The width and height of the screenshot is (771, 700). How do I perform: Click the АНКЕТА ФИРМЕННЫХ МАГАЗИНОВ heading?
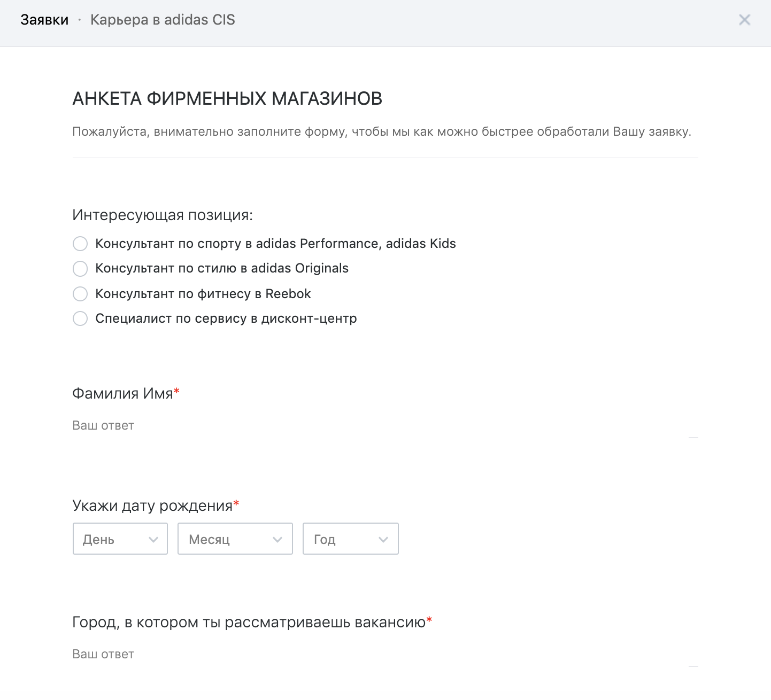coord(227,99)
